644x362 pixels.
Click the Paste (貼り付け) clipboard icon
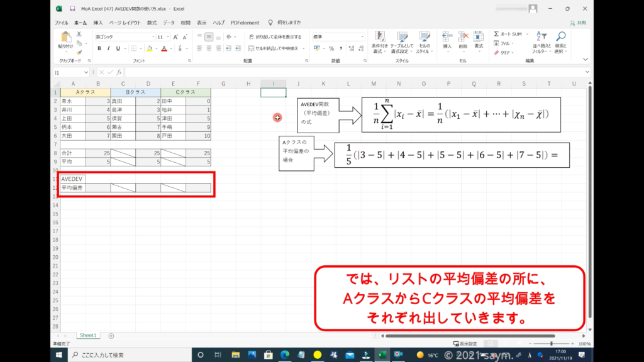(65, 39)
